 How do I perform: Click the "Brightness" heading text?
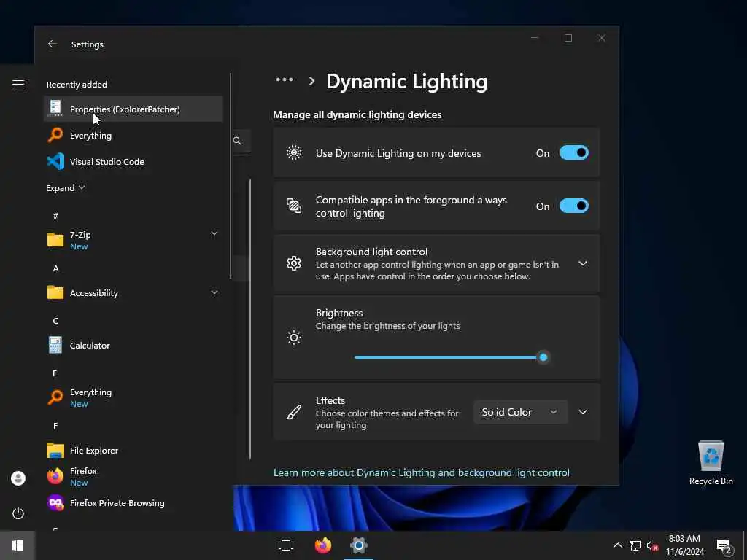(339, 313)
